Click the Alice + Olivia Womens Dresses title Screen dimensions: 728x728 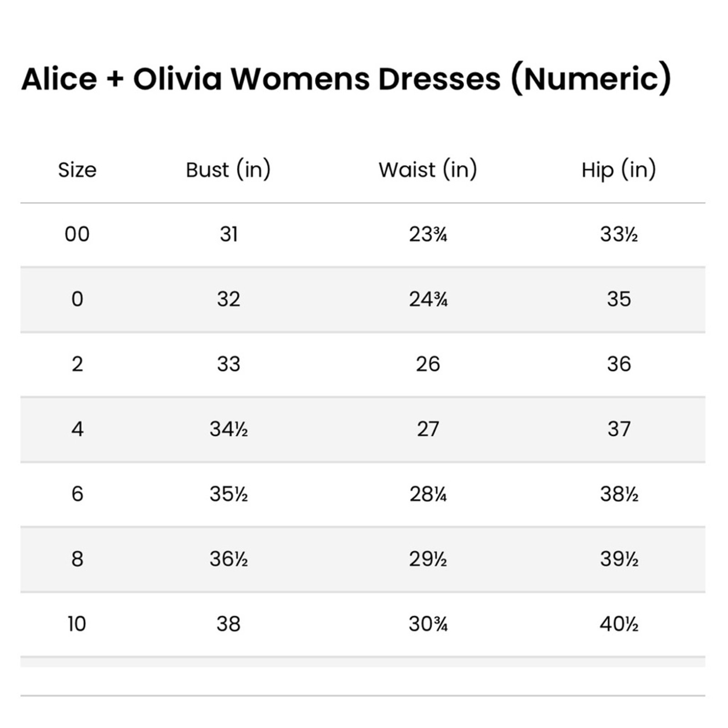(346, 79)
